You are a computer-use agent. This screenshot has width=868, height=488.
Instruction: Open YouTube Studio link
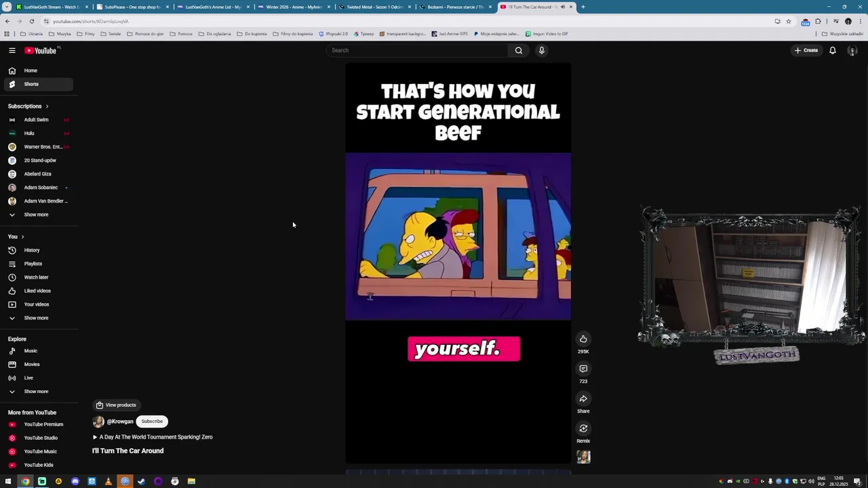[39, 438]
